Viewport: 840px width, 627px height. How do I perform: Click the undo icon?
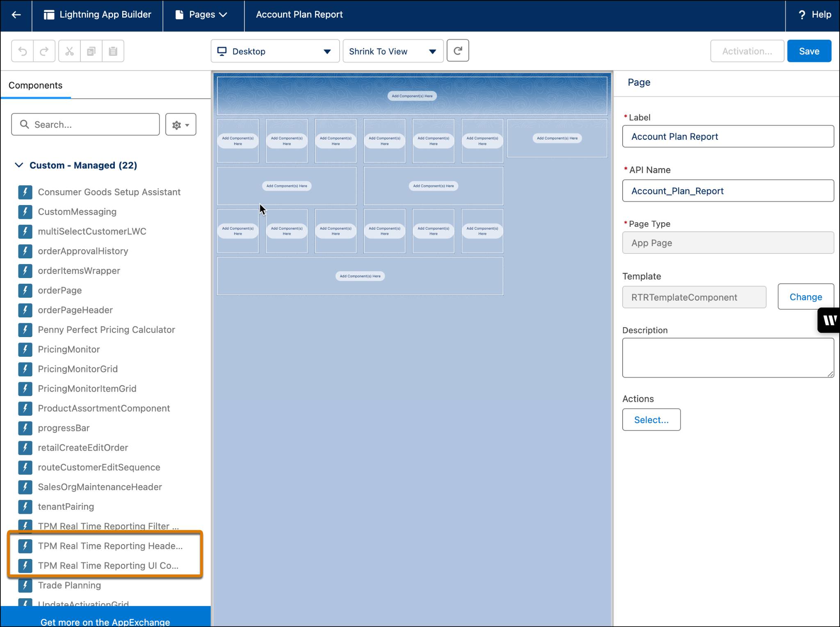(23, 51)
